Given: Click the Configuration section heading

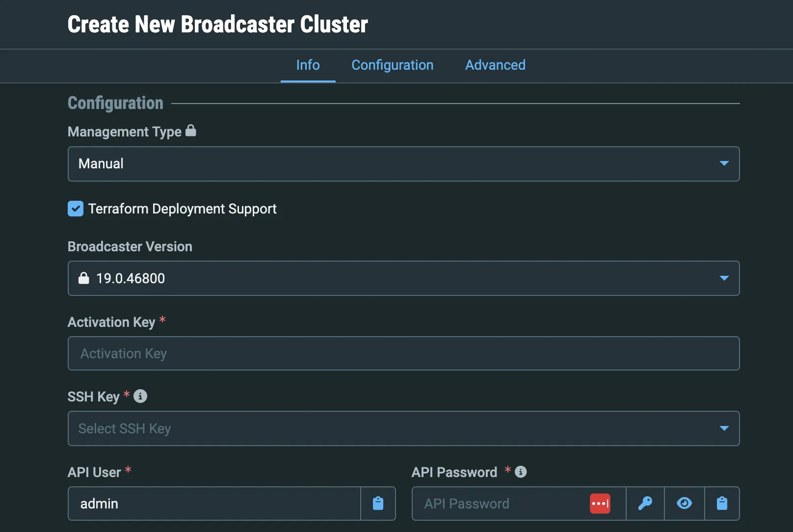Looking at the screenshot, I should click(x=115, y=103).
